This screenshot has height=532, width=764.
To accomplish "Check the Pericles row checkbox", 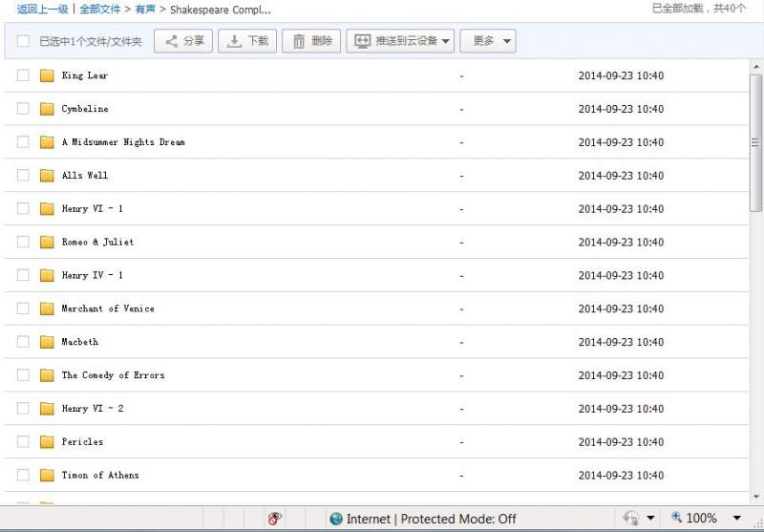I will click(x=23, y=441).
